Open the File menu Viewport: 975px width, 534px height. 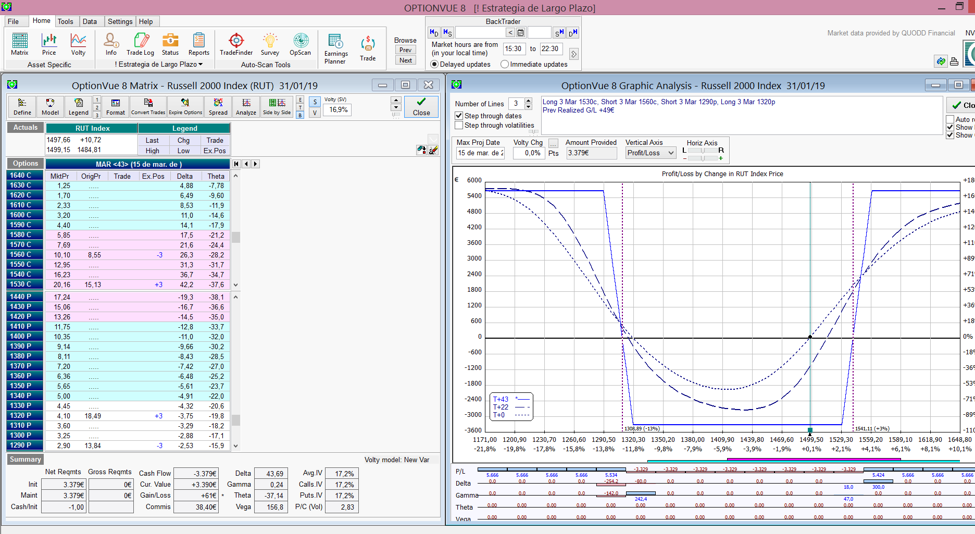(x=13, y=21)
